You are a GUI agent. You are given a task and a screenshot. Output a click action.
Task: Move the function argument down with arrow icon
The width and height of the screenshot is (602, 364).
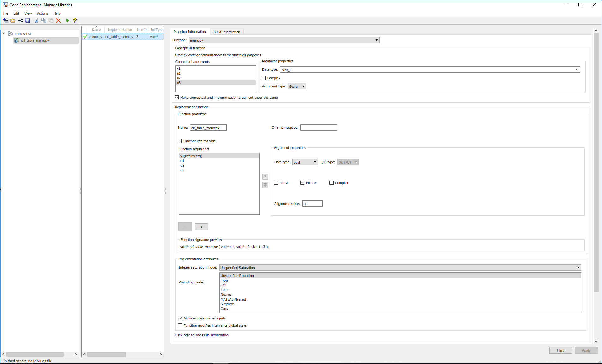[x=265, y=185]
